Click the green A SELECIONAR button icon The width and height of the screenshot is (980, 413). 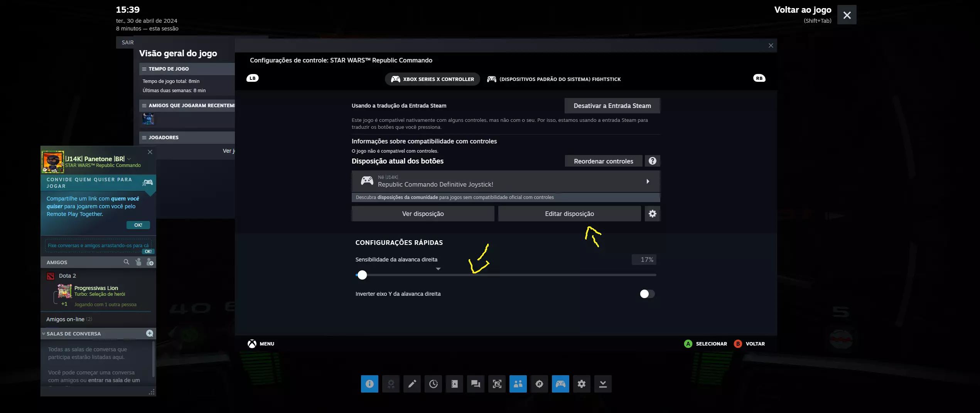coord(688,344)
